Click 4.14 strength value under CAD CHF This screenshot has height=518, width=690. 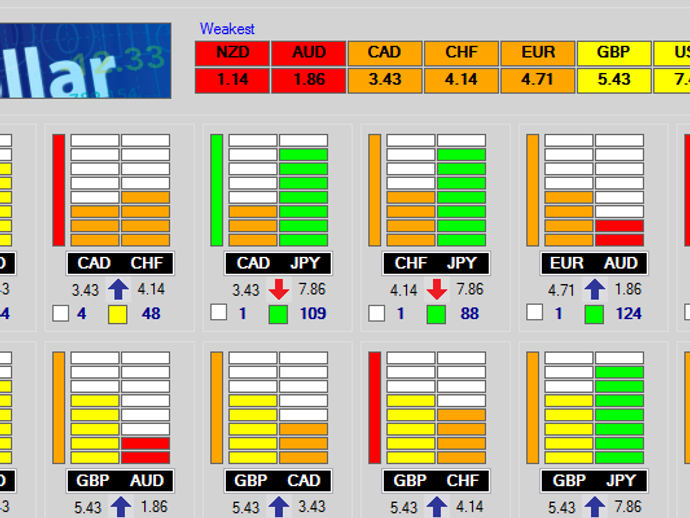[x=151, y=289]
